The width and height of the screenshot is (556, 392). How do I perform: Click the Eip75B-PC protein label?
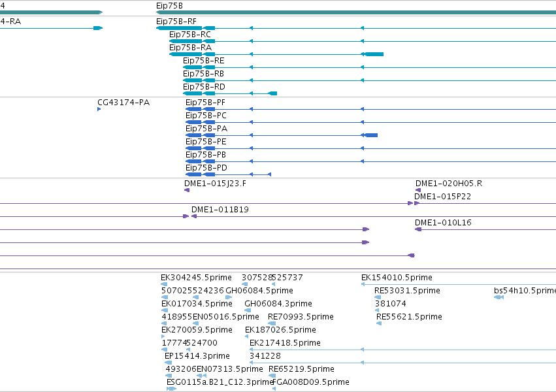(206, 116)
